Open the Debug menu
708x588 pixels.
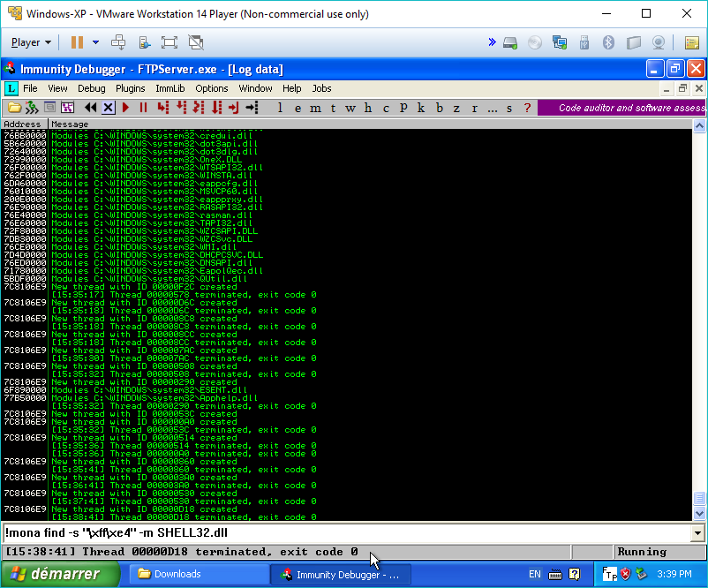(x=91, y=88)
